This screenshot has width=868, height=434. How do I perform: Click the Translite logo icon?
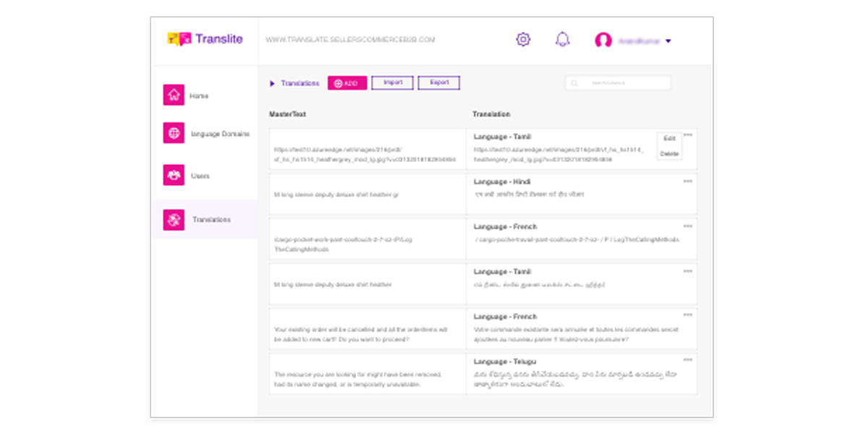(x=179, y=40)
